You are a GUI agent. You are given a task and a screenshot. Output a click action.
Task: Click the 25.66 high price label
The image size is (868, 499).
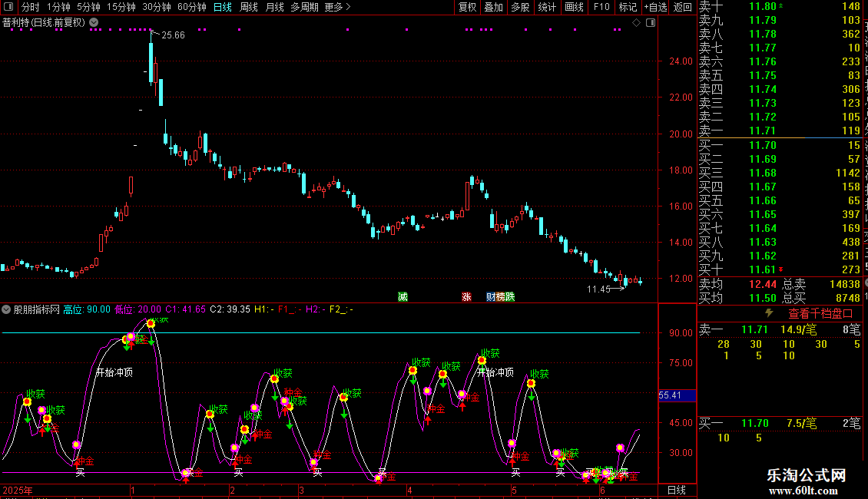pos(173,35)
